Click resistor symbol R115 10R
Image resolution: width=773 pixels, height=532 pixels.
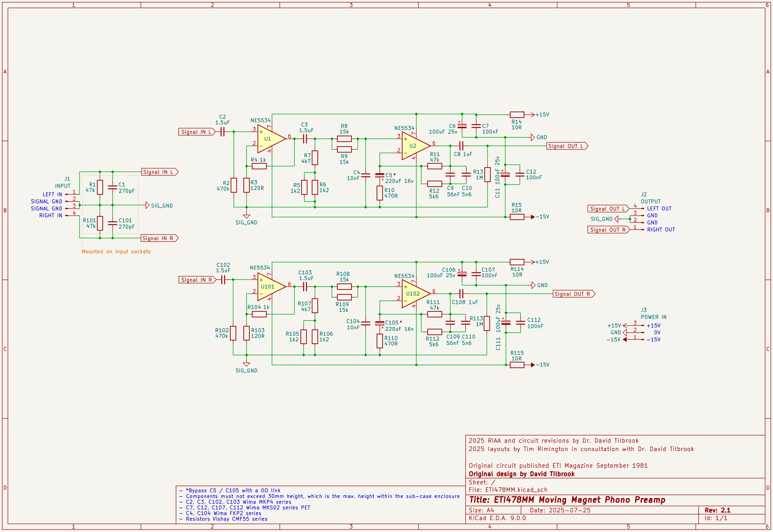tap(517, 365)
